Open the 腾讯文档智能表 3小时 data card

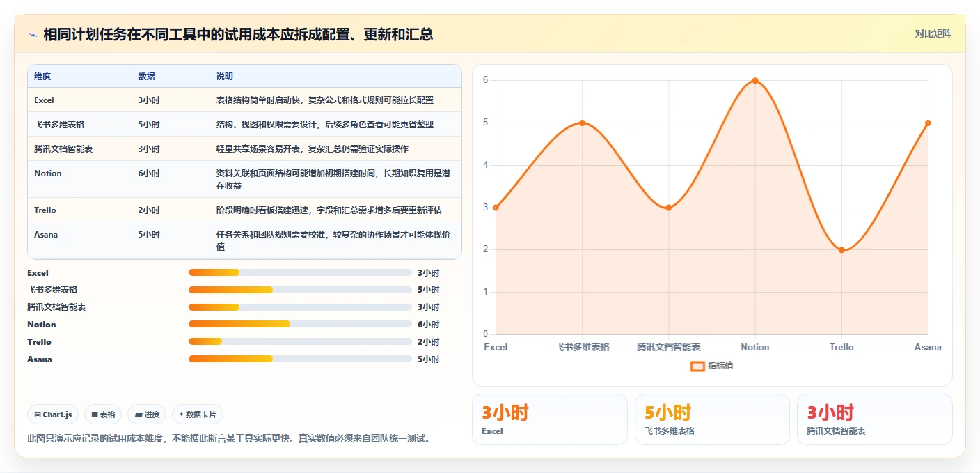(x=875, y=419)
